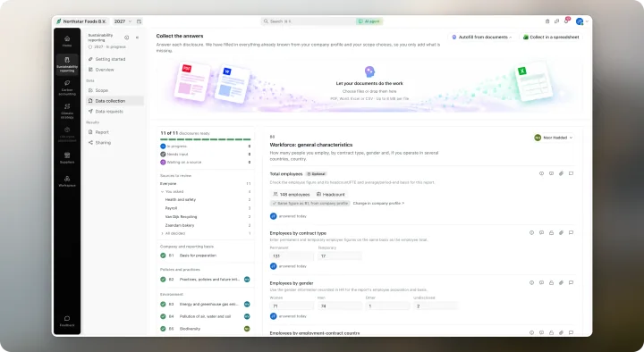
Task: Click info icon beside Sustainability reporting title
Action: (x=126, y=38)
